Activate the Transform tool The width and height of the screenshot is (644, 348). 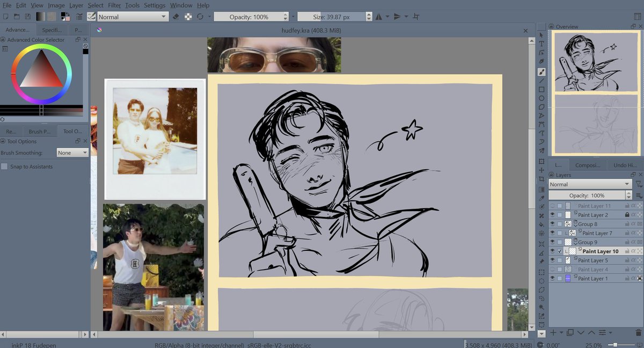click(541, 161)
